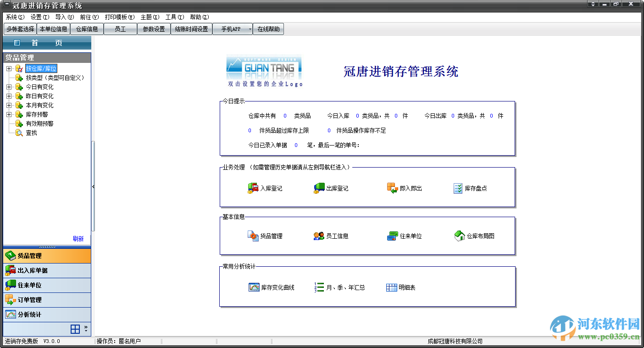Screen dimensions: 644x348
Task: Click the 往来单位 card icon
Action: pos(392,236)
